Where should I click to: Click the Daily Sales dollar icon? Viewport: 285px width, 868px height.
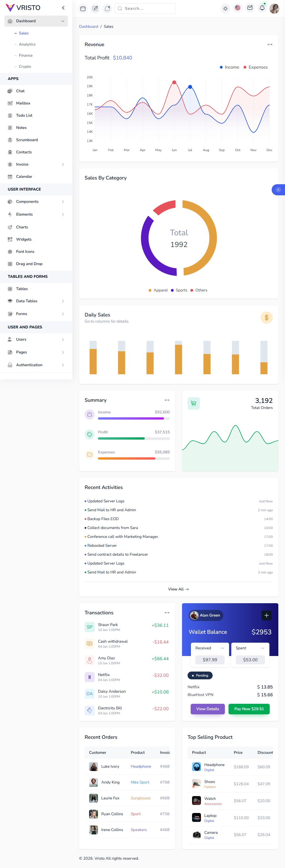(266, 317)
